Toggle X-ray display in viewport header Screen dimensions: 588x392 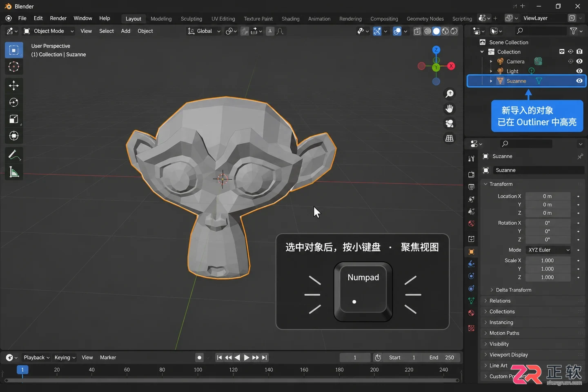point(417,31)
